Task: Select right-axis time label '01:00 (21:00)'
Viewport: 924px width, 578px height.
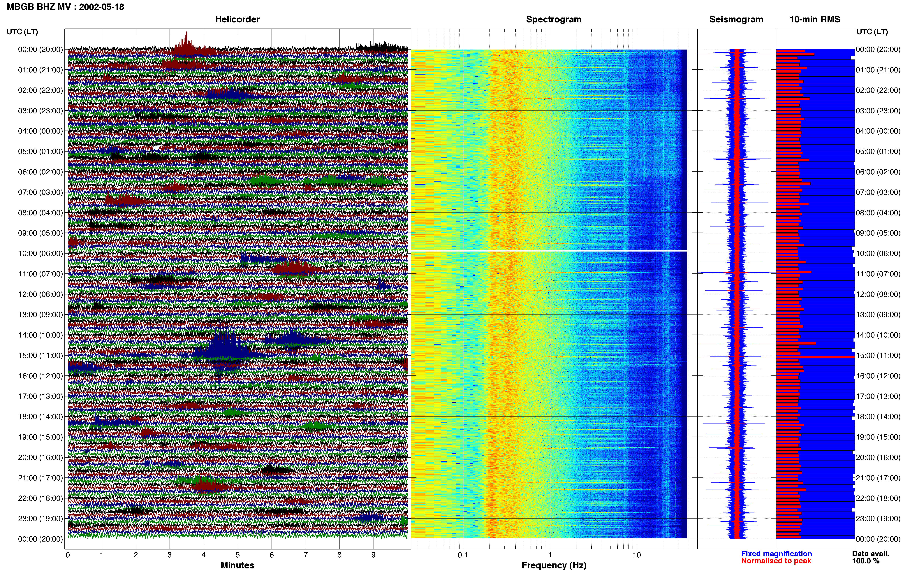Action: pyautogui.click(x=878, y=70)
